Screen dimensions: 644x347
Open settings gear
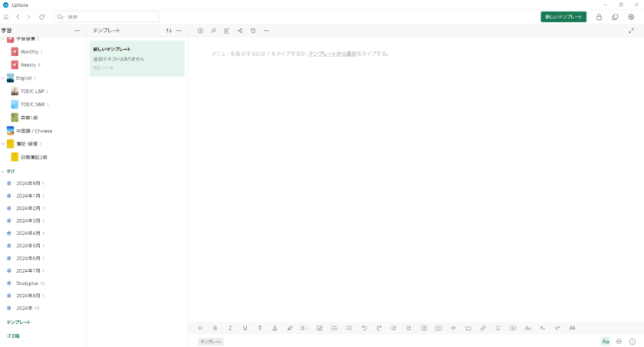tap(631, 17)
